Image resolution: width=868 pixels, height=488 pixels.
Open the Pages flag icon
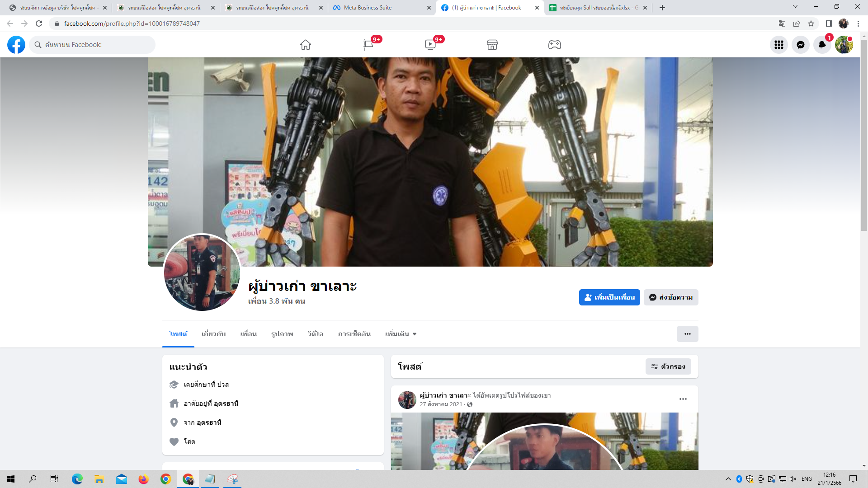tap(368, 45)
